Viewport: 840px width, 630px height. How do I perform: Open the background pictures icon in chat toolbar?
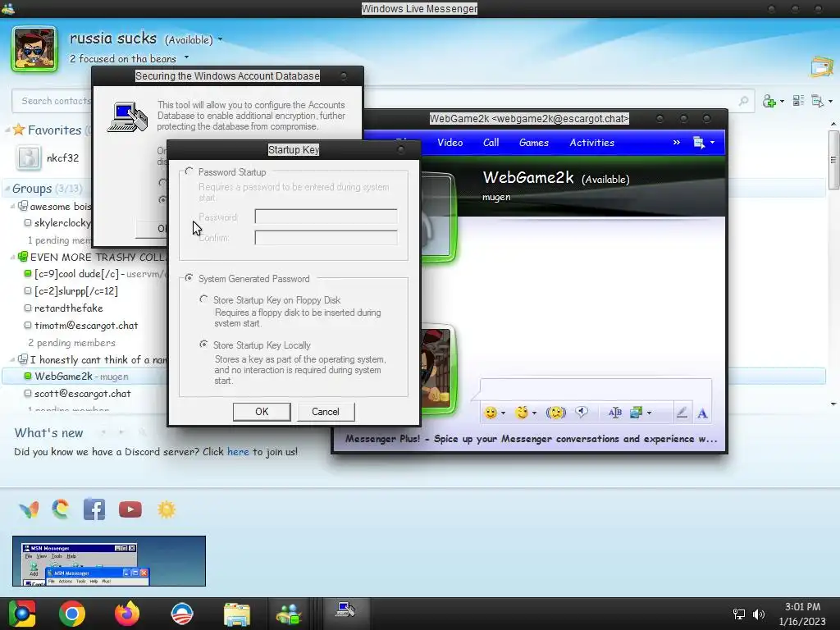click(636, 413)
